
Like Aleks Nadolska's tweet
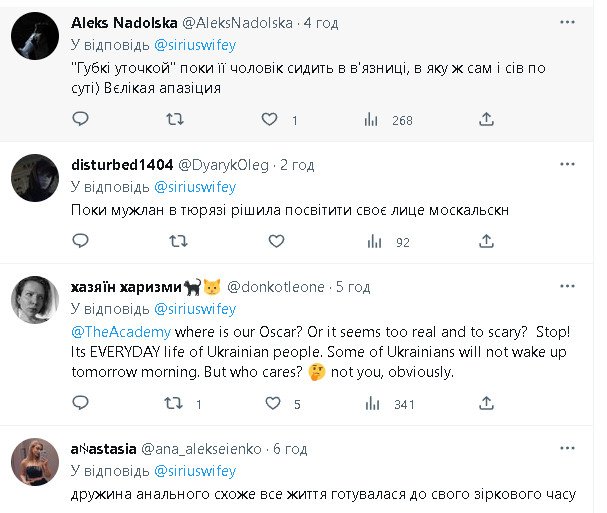[269, 119]
